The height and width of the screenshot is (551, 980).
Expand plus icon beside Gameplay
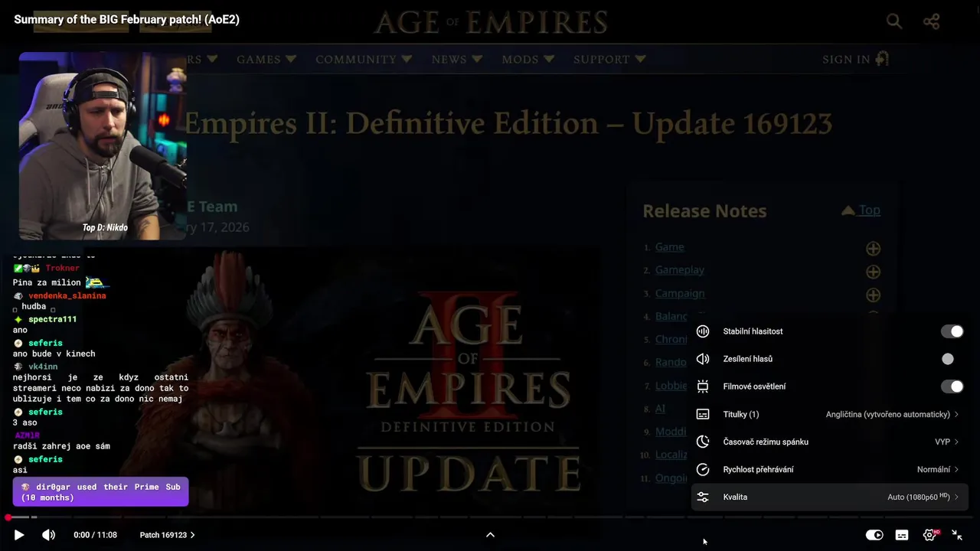[873, 272]
